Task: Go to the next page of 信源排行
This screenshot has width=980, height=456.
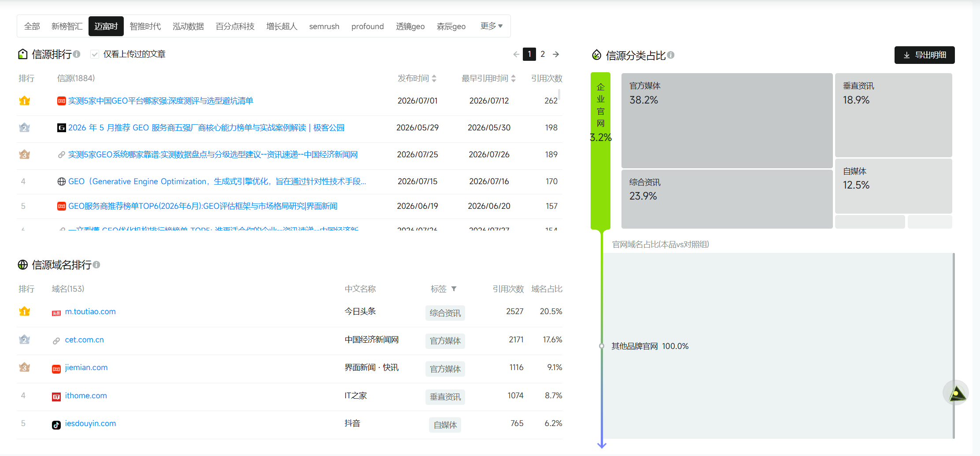Action: (x=556, y=54)
